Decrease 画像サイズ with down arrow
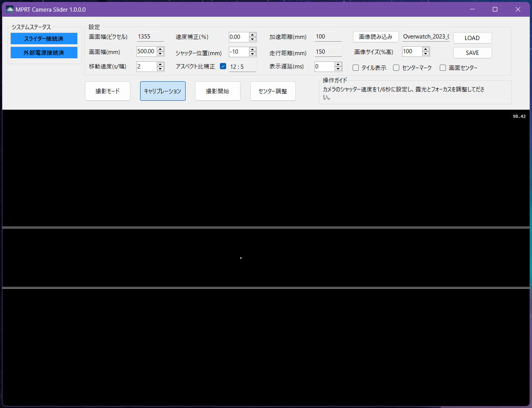The width and height of the screenshot is (532, 408). (426, 54)
